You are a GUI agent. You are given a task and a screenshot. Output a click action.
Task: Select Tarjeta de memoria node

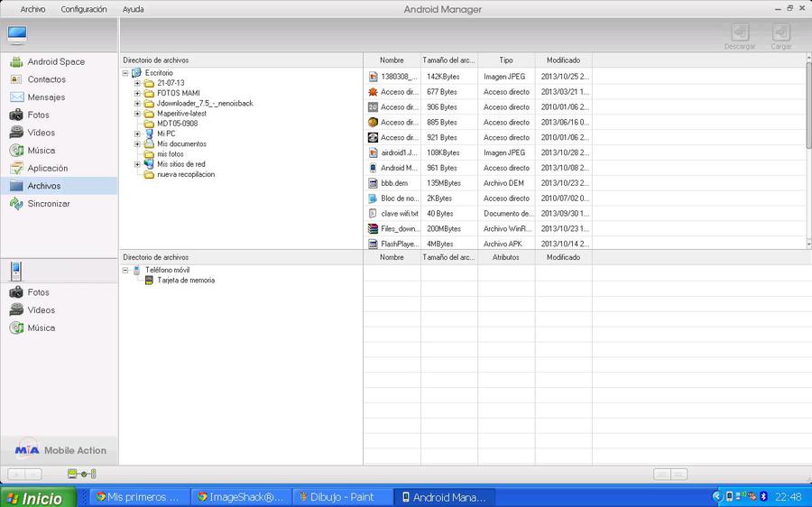[186, 281]
